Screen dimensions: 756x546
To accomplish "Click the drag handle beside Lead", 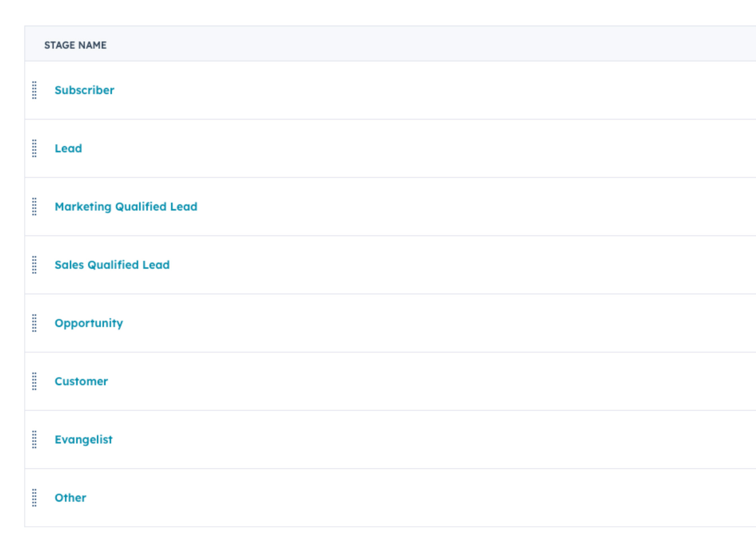I will click(34, 148).
